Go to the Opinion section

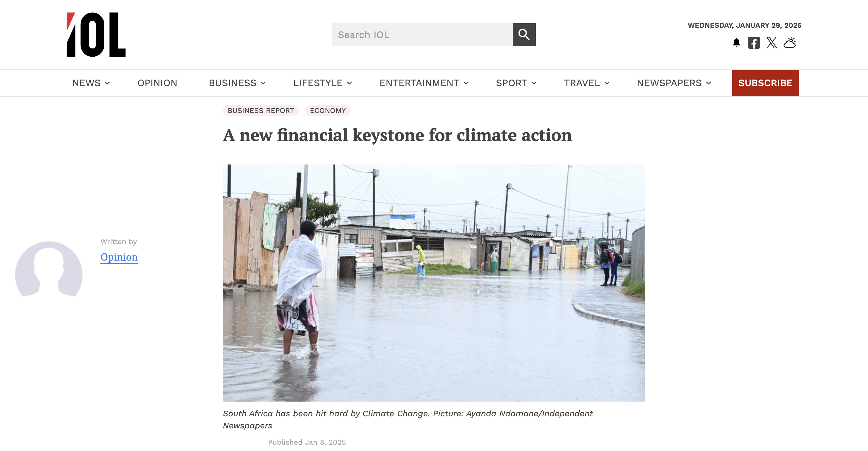157,83
